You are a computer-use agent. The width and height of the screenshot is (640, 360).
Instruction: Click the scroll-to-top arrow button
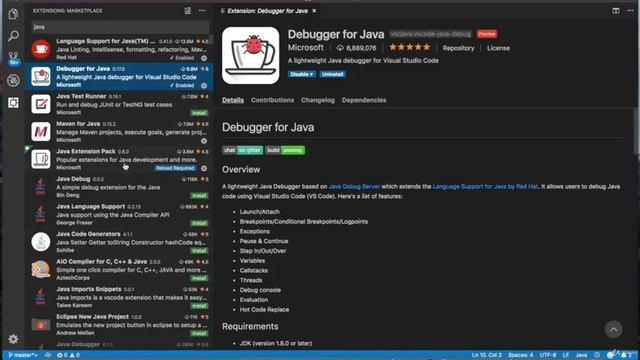point(613,329)
